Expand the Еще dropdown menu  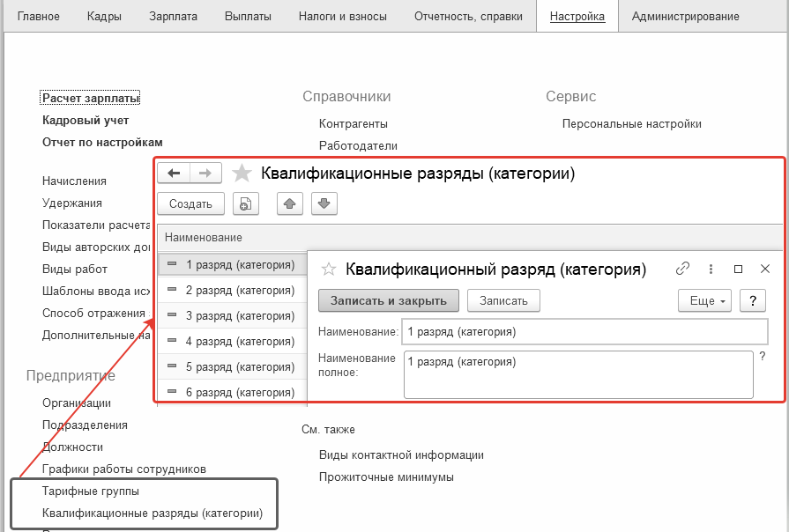pos(704,300)
